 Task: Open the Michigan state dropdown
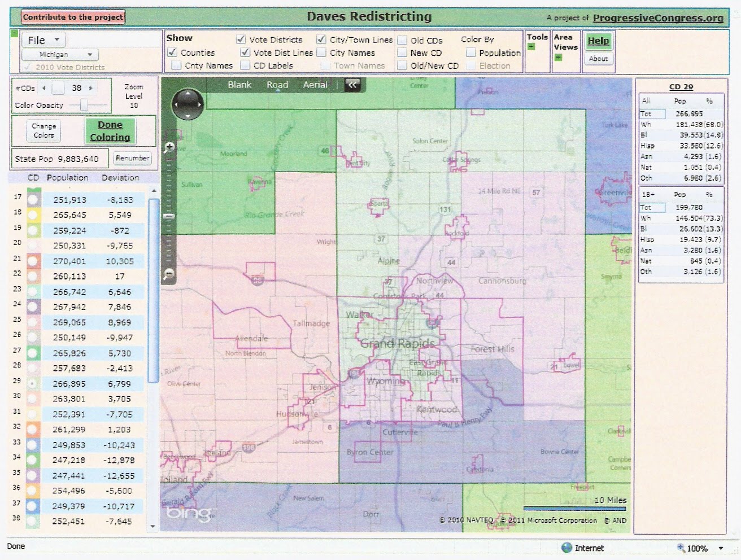[60, 55]
